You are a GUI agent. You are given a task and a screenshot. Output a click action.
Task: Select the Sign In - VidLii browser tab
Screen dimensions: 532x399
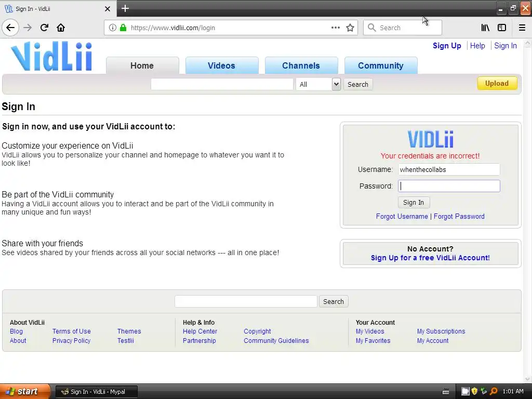point(58,9)
